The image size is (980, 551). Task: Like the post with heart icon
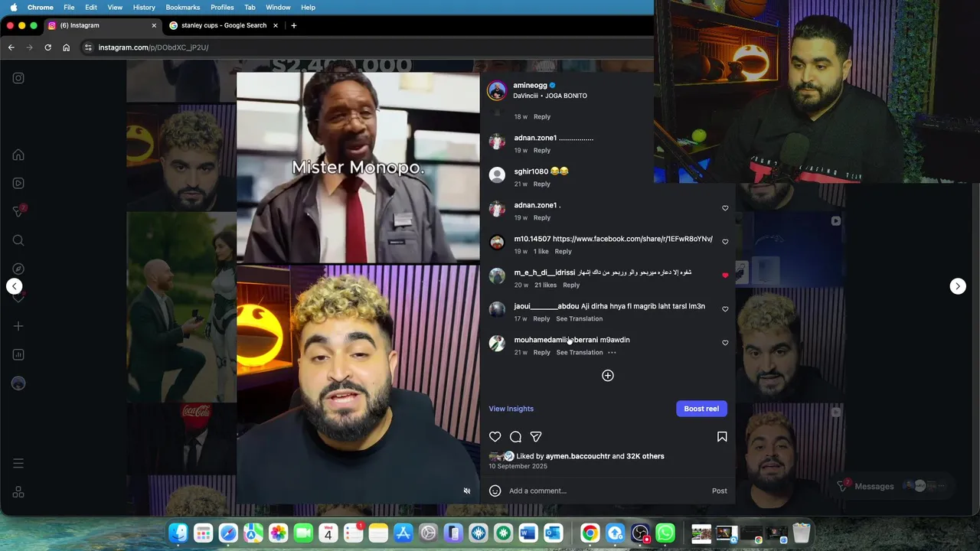[495, 437]
